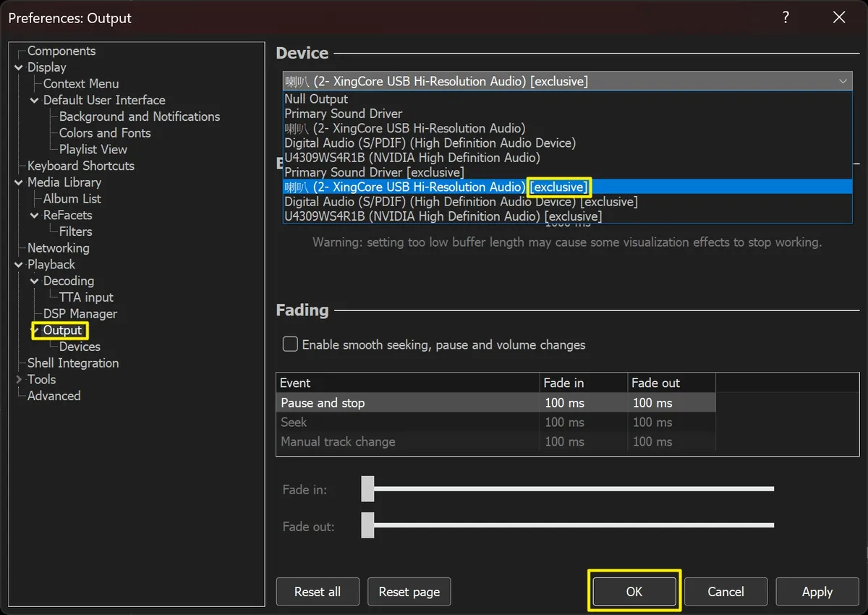Select Pause and stop event row
Screen dimensions: 868x615
point(495,403)
